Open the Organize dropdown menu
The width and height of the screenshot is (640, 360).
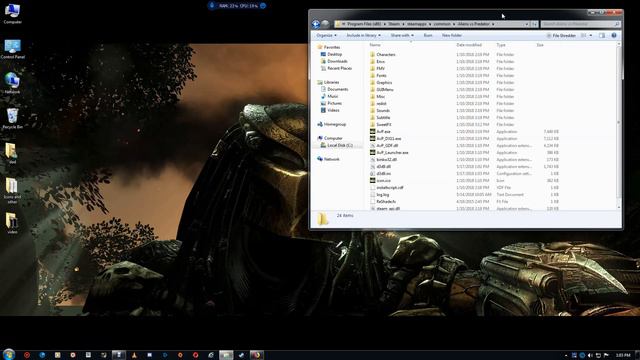(x=327, y=36)
